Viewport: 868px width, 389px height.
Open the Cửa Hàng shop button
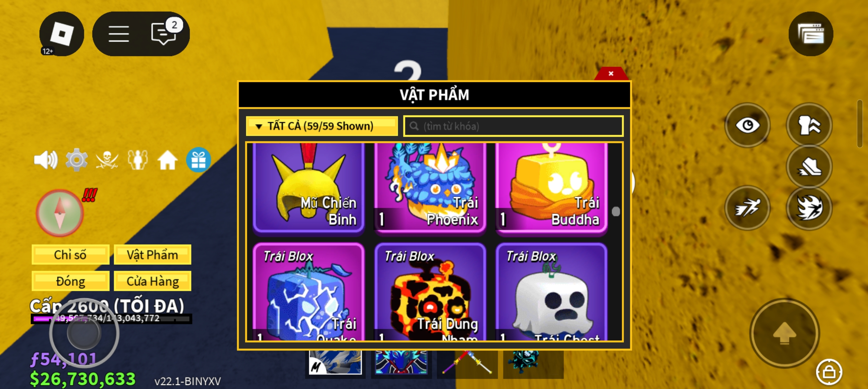tap(152, 281)
